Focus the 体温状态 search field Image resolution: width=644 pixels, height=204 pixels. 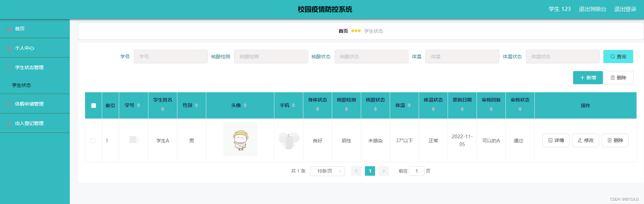(x=563, y=57)
